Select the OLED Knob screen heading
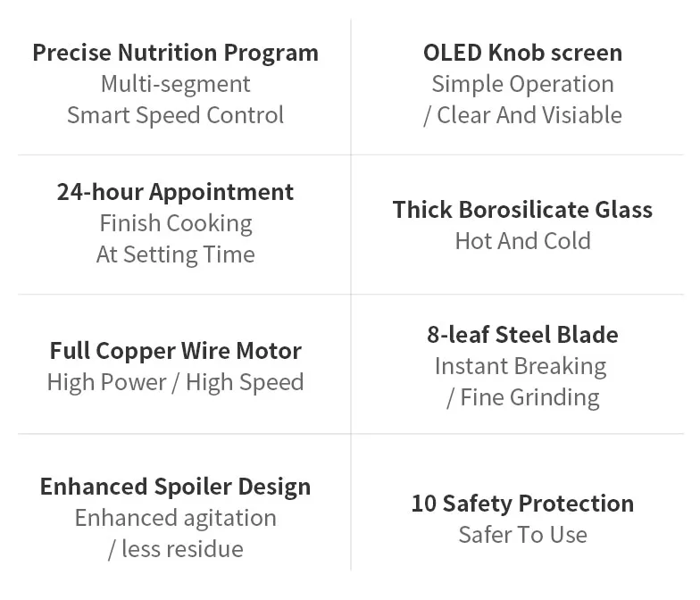The height and width of the screenshot is (600, 700). tap(523, 53)
